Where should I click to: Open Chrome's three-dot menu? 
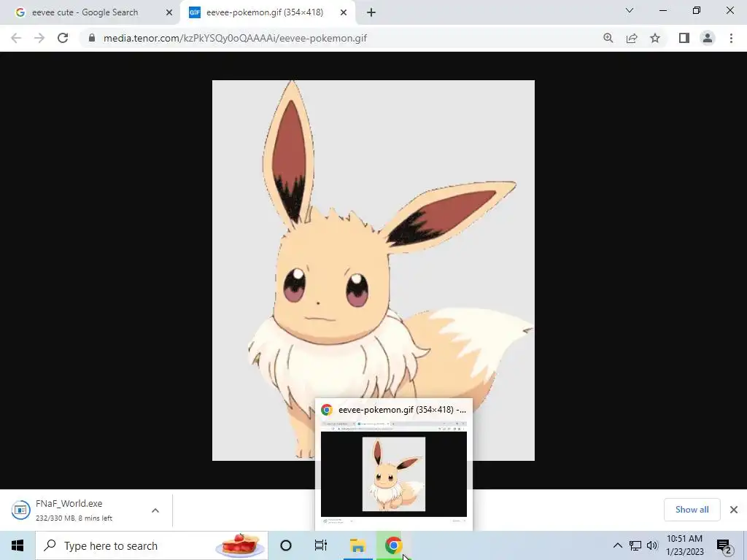coord(731,38)
